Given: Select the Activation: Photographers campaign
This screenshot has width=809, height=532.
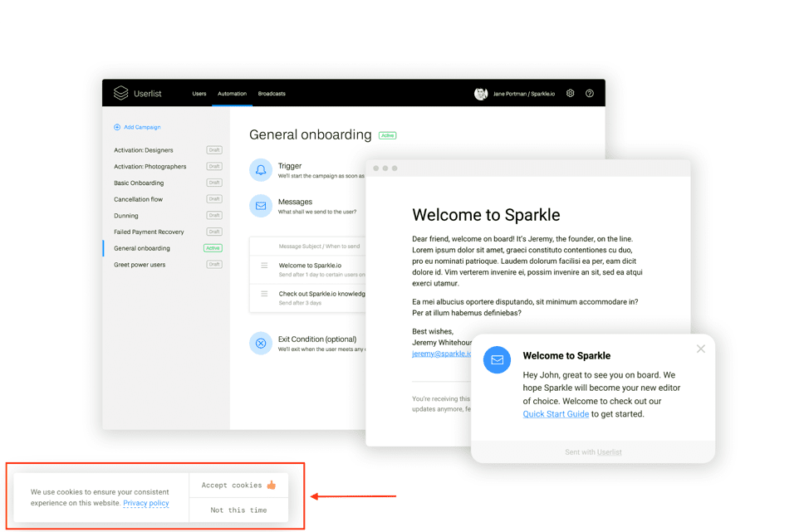Looking at the screenshot, I should click(x=150, y=167).
